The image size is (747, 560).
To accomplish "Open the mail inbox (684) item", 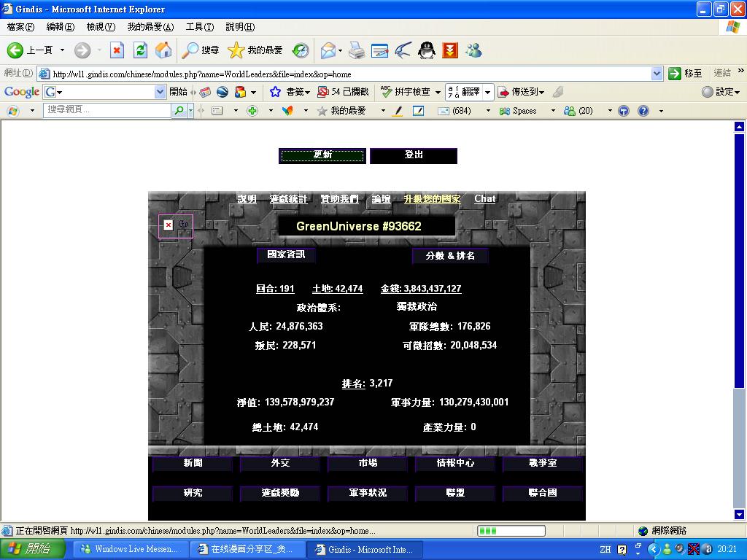I will tap(454, 111).
